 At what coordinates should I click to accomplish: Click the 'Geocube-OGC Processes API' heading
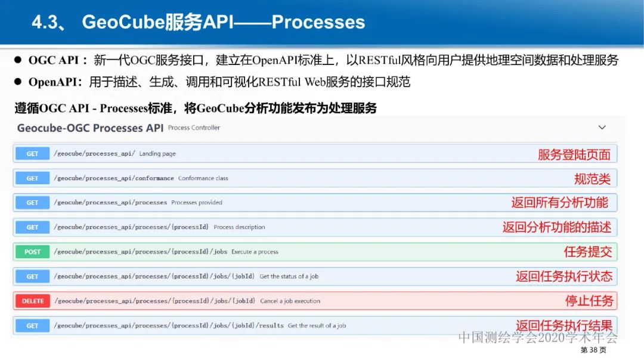tap(90, 128)
